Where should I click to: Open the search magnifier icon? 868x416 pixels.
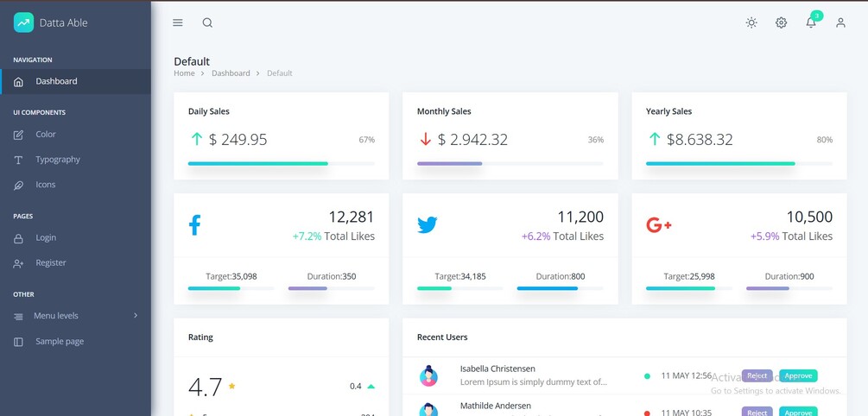click(x=207, y=22)
